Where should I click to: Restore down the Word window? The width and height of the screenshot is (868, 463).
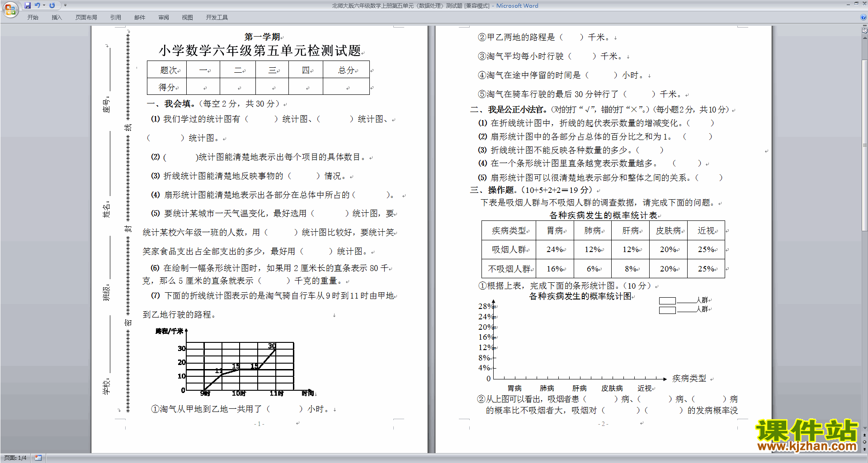coord(856,4)
